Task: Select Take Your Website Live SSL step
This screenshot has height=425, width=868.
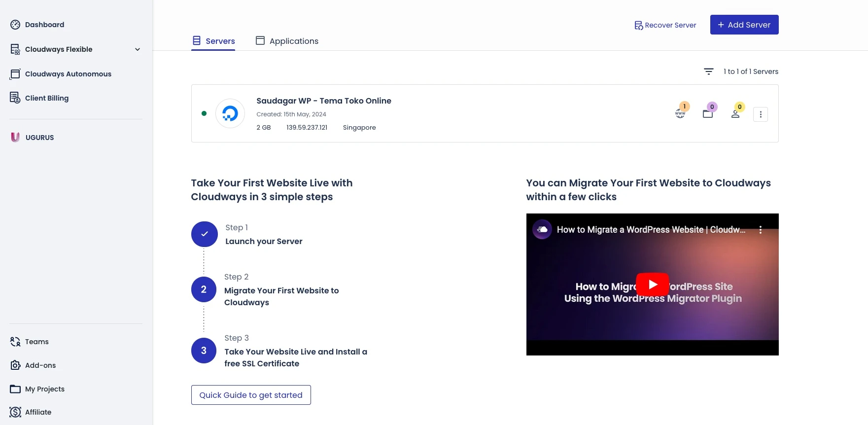Action: 296,357
